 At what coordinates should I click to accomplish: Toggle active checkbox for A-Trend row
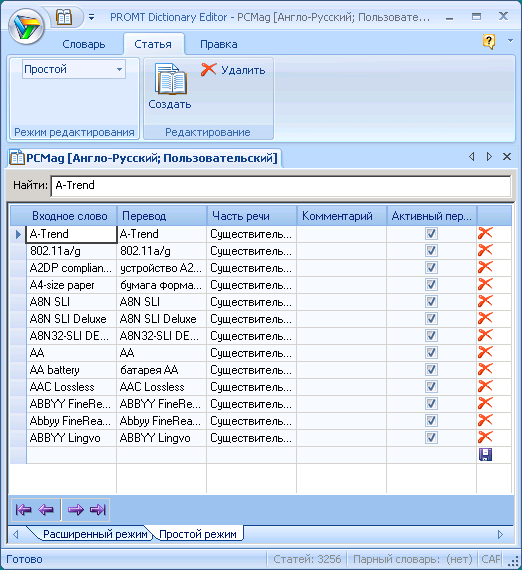tap(431, 234)
